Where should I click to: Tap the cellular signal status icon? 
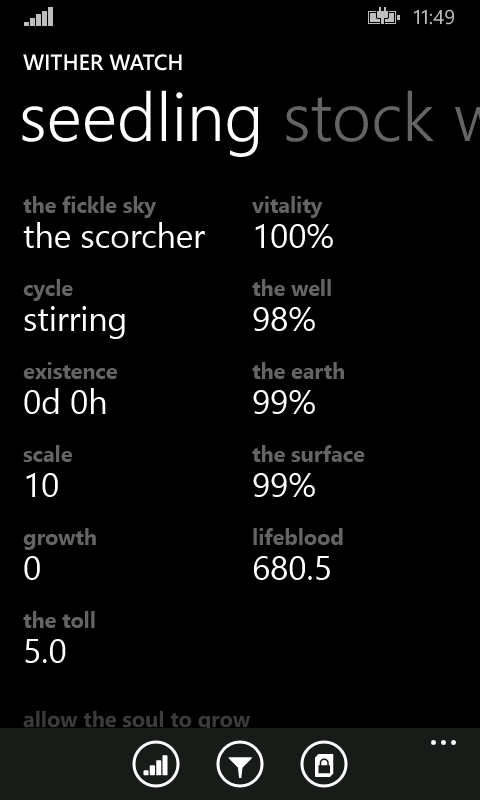pos(39,17)
